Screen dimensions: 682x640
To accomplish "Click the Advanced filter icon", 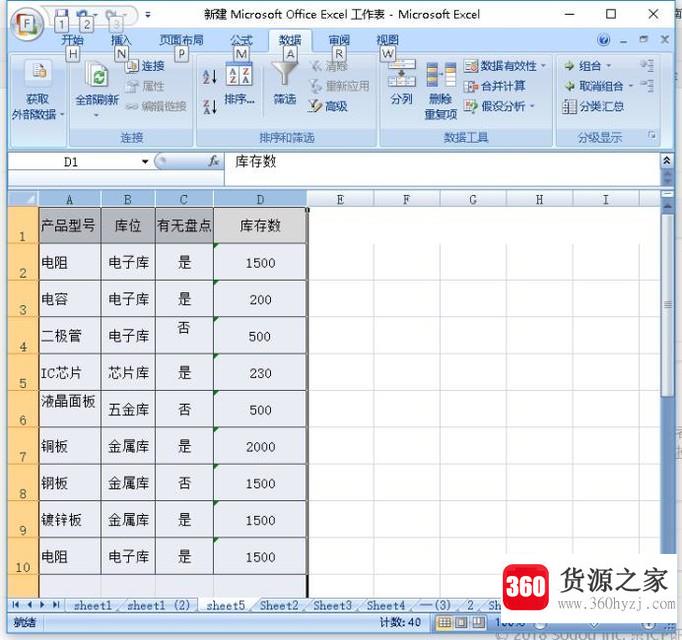I will point(314,106).
